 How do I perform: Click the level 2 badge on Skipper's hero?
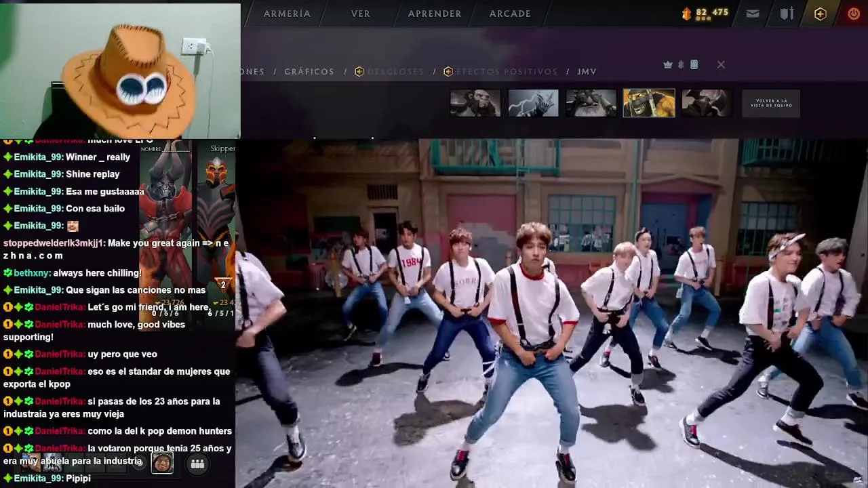222,285
